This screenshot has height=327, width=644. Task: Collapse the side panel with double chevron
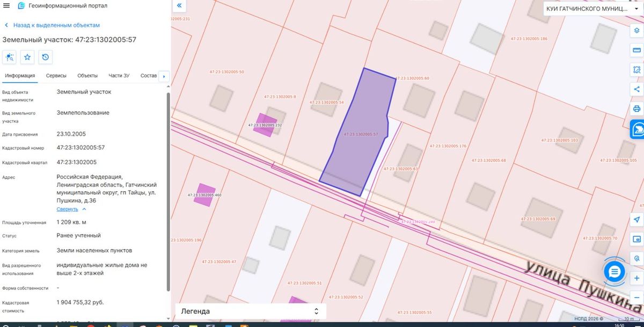click(x=179, y=5)
